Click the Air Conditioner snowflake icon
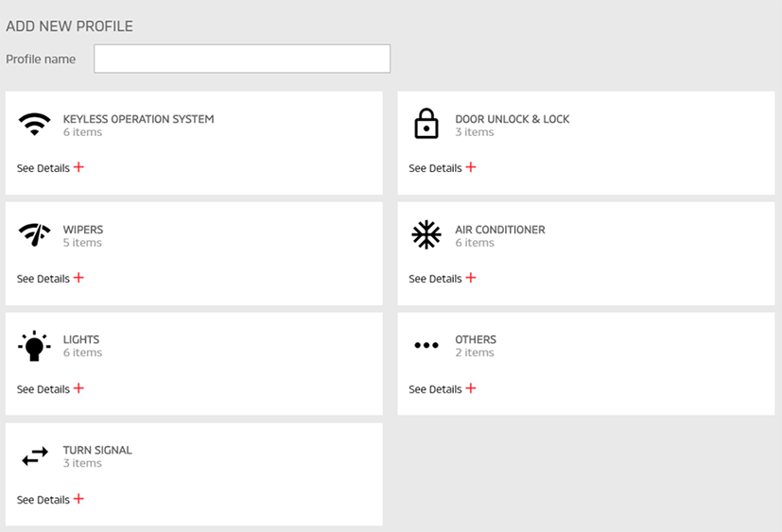The width and height of the screenshot is (782, 532). pyautogui.click(x=426, y=234)
